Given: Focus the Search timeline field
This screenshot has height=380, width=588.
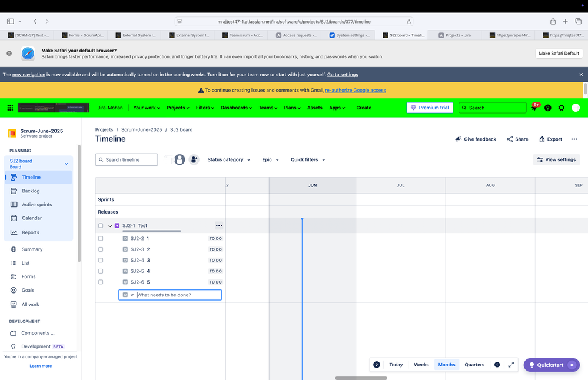Looking at the screenshot, I should point(127,159).
